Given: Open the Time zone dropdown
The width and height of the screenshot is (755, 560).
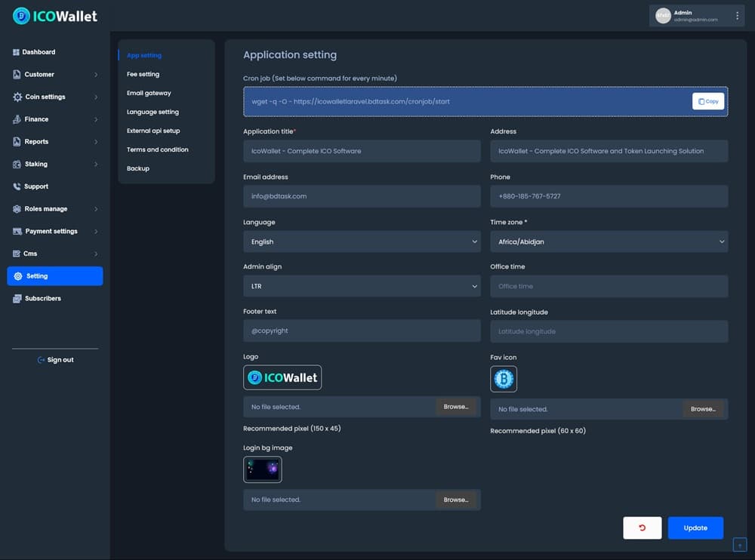Looking at the screenshot, I should (x=609, y=242).
